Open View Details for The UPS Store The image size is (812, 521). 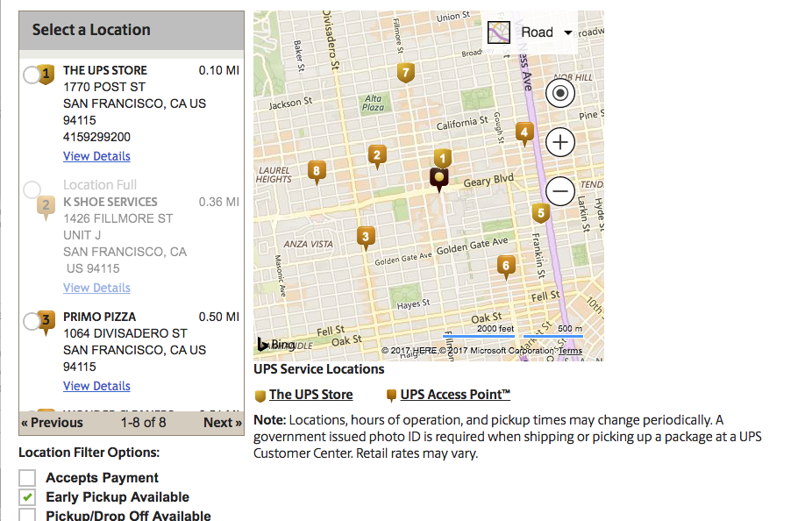coord(96,156)
